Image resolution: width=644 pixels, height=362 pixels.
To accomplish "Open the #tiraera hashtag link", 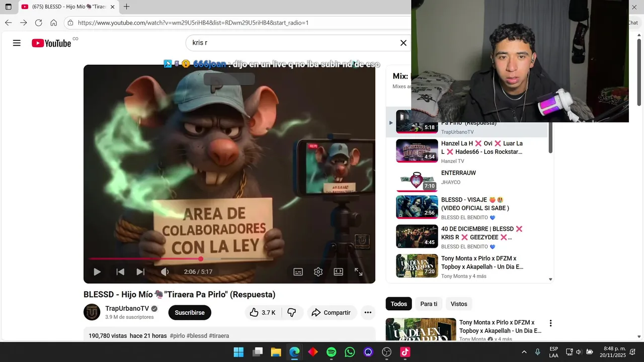I will click(x=219, y=336).
